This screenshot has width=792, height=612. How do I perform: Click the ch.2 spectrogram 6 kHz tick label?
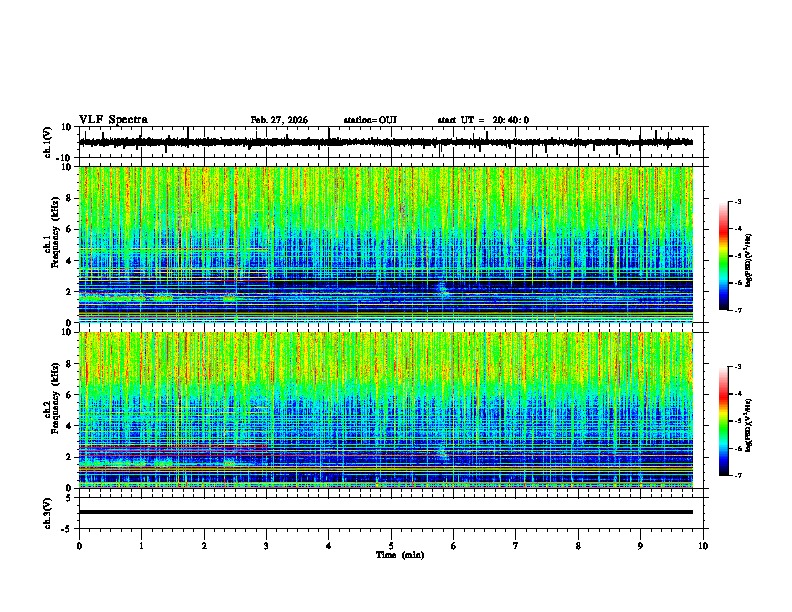[70, 395]
